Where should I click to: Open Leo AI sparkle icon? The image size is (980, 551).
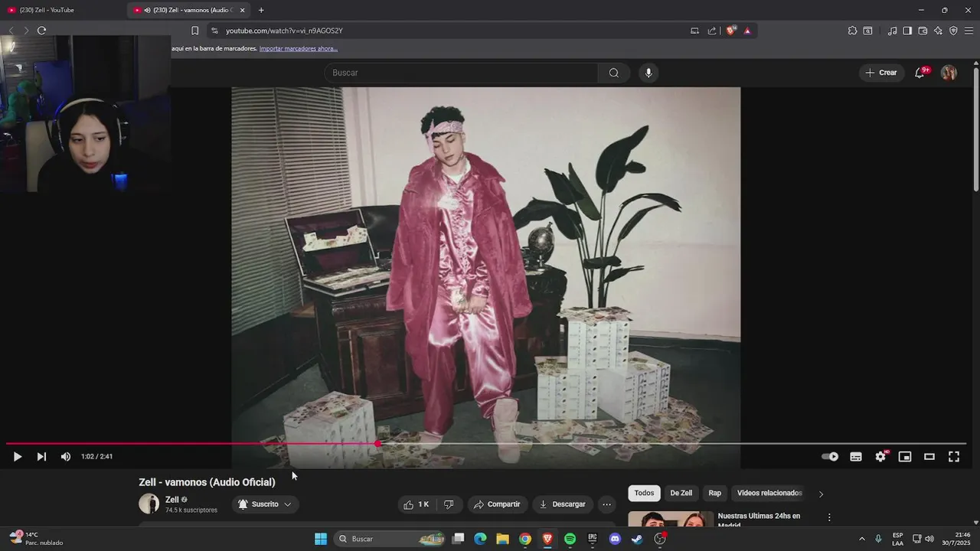coord(938,31)
